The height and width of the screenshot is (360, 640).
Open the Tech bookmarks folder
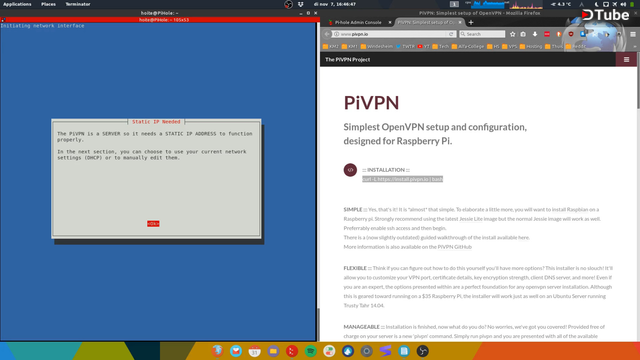point(441,47)
